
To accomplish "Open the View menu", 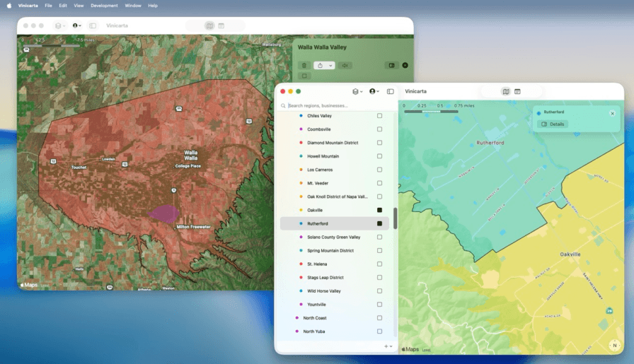I will click(79, 6).
